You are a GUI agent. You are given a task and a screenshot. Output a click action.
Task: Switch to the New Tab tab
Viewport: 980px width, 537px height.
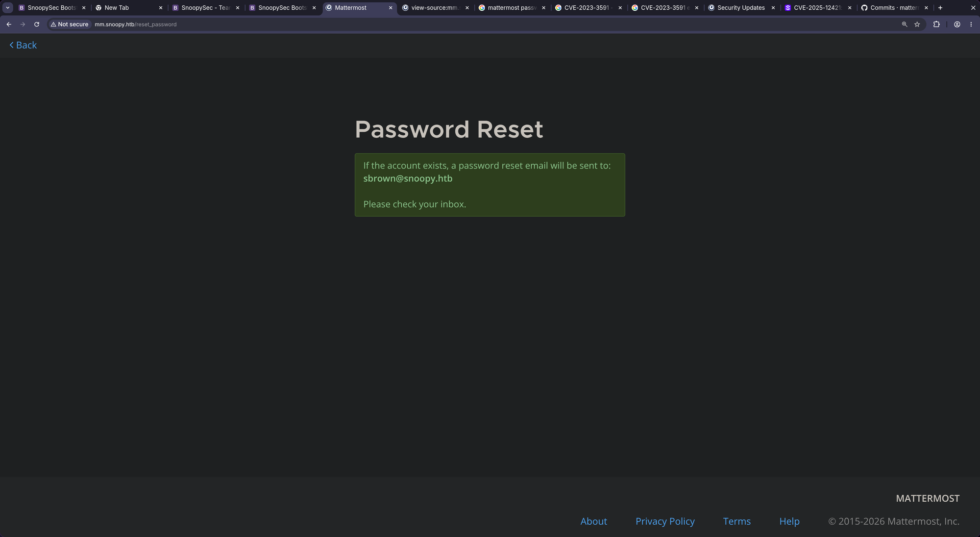pyautogui.click(x=128, y=8)
